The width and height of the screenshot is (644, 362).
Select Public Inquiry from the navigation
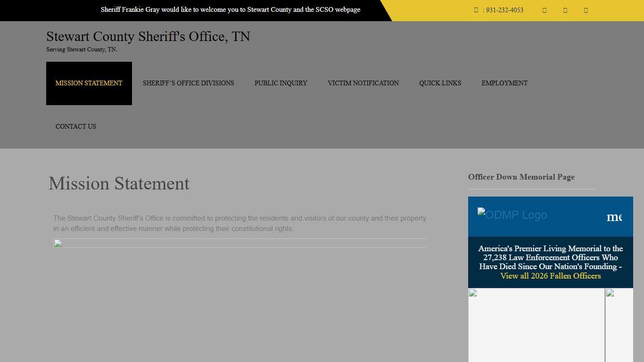[281, 83]
